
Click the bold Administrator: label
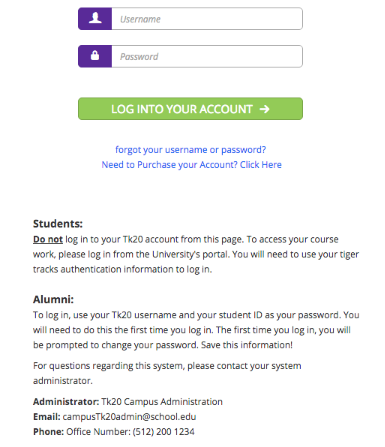[66, 402]
